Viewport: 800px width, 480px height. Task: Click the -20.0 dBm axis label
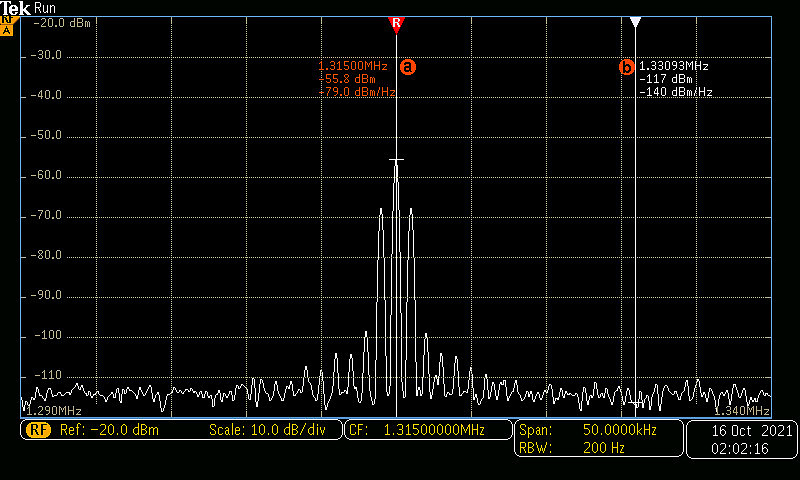(x=62, y=23)
